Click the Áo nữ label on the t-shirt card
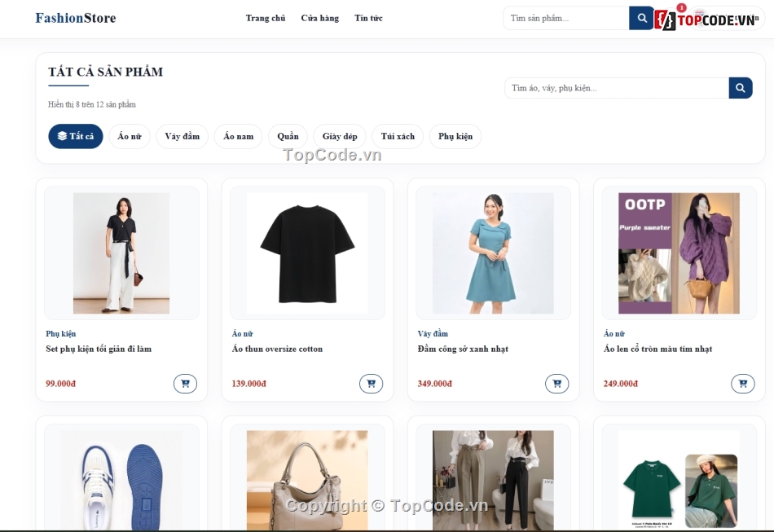This screenshot has width=774, height=532. 242,333
